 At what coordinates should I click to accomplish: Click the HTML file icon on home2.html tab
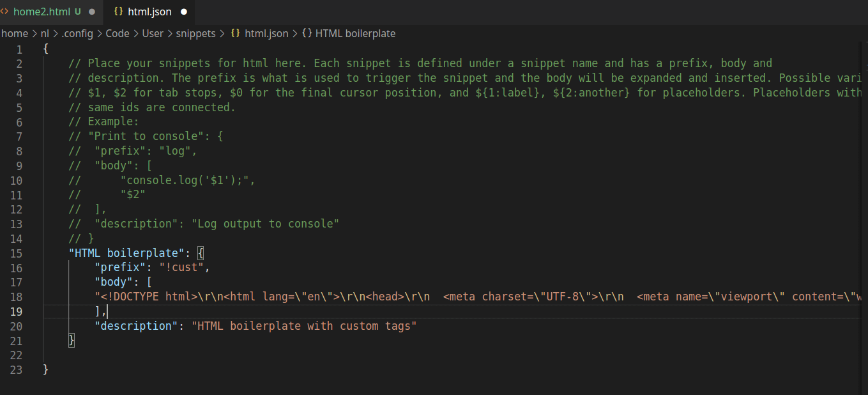click(x=4, y=12)
